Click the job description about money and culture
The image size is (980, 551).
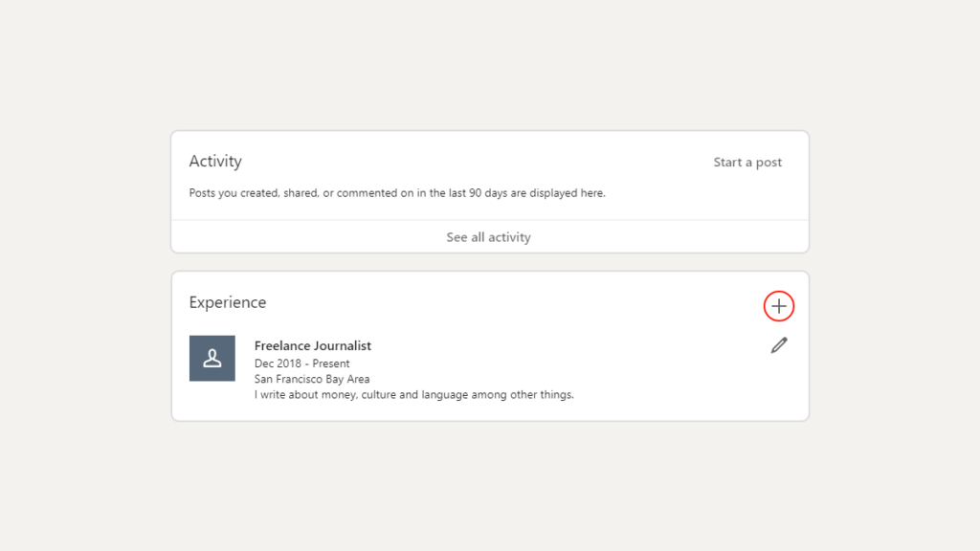point(413,395)
